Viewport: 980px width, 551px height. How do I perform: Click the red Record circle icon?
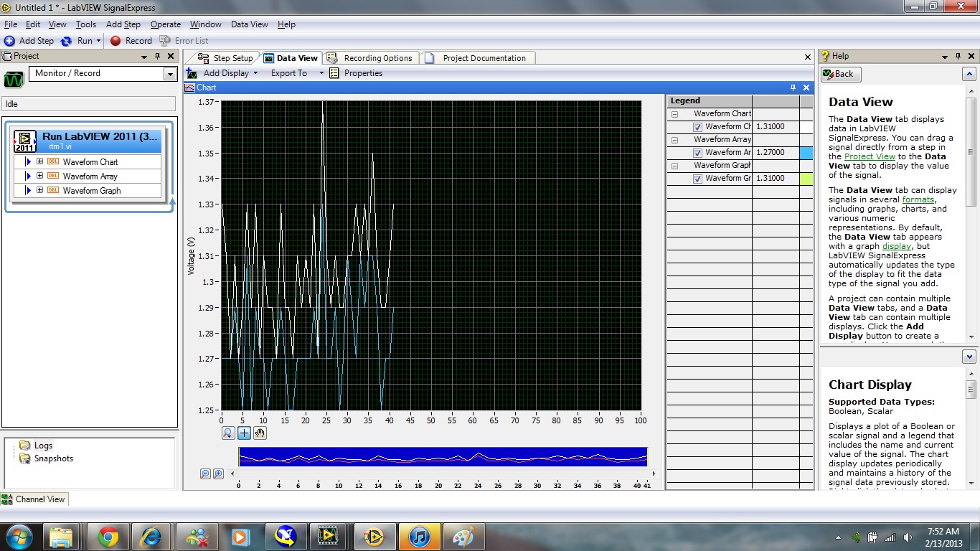(x=116, y=41)
